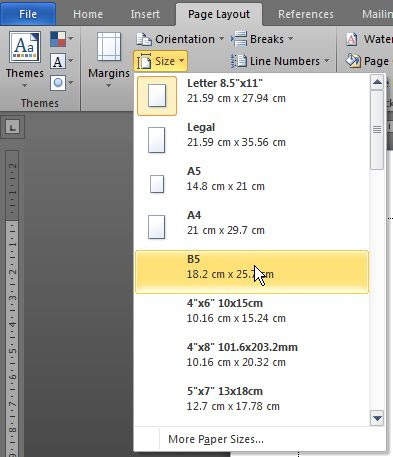Select B5 paper size
Viewport: 393px width, 457px height.
pyautogui.click(x=252, y=272)
